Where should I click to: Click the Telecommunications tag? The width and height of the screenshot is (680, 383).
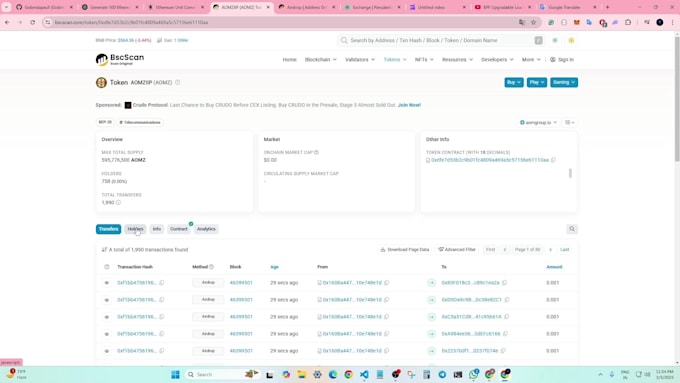coord(140,122)
